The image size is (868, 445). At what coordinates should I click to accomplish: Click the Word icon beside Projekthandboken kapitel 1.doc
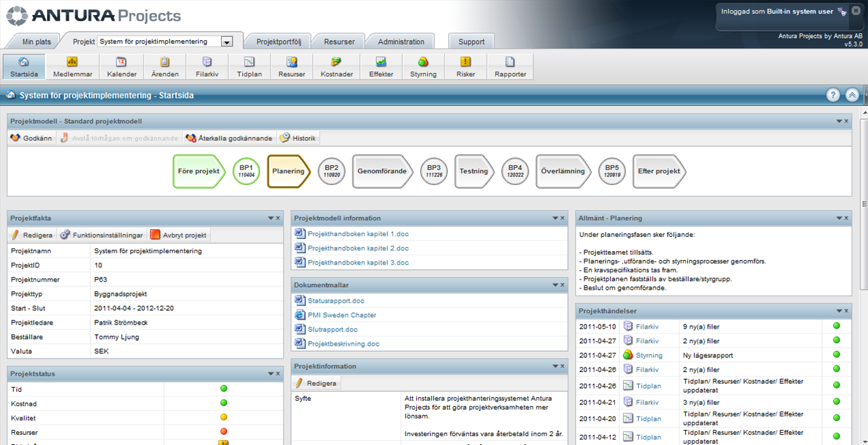[x=300, y=233]
